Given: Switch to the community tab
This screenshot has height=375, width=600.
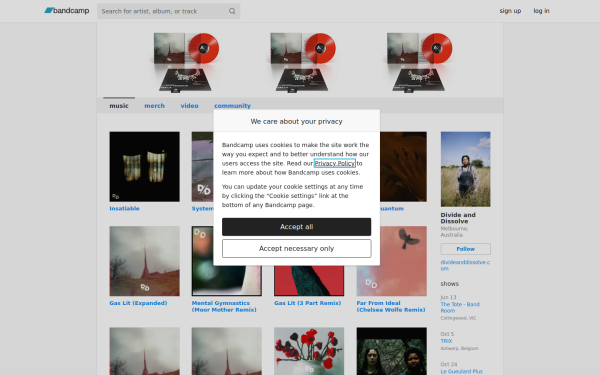Looking at the screenshot, I should click(x=232, y=106).
